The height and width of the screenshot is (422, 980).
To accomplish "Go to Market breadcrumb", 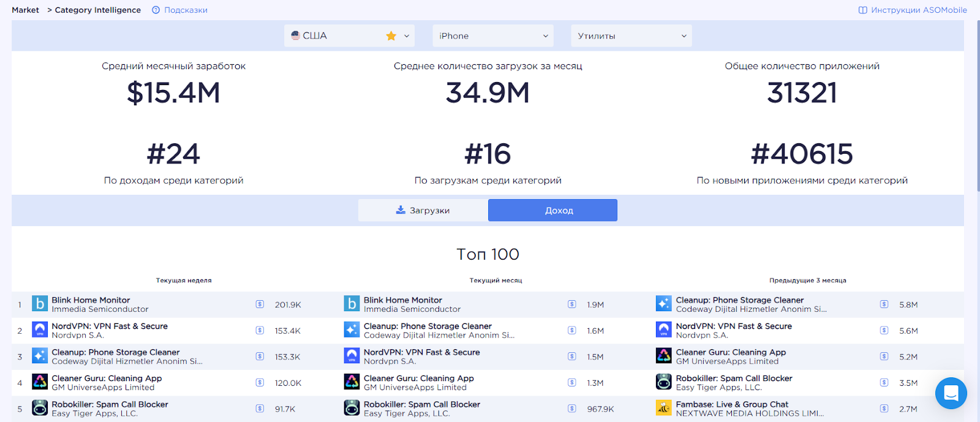I will (x=25, y=10).
